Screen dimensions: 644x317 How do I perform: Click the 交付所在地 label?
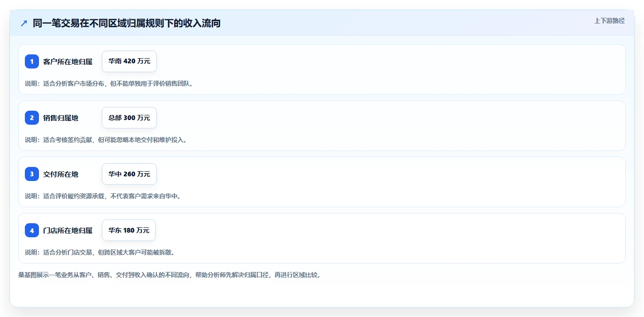[x=61, y=174]
